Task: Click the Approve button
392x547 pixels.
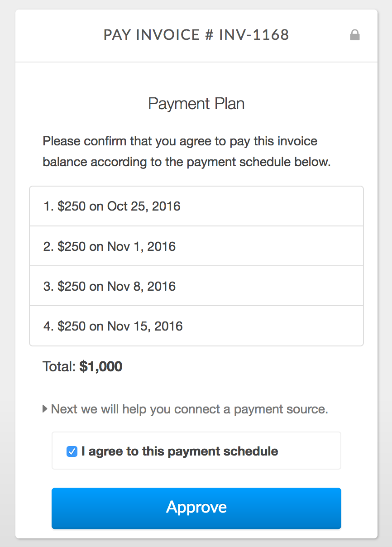Action: (x=196, y=508)
